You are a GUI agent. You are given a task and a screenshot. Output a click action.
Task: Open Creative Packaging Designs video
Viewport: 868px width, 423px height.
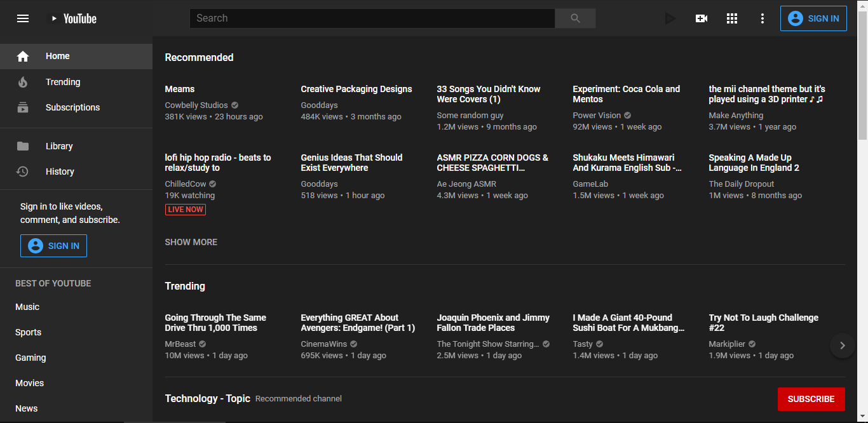coord(356,89)
